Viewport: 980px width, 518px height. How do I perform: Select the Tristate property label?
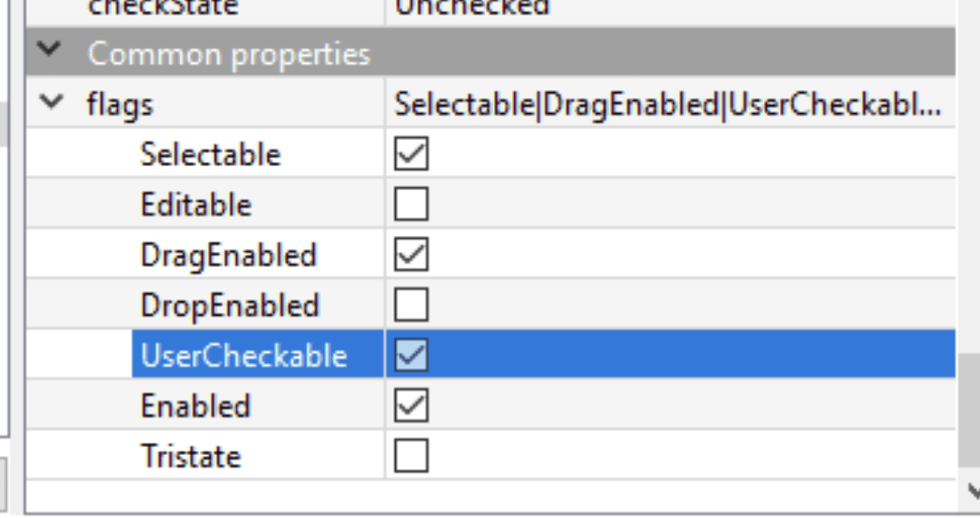[190, 455]
